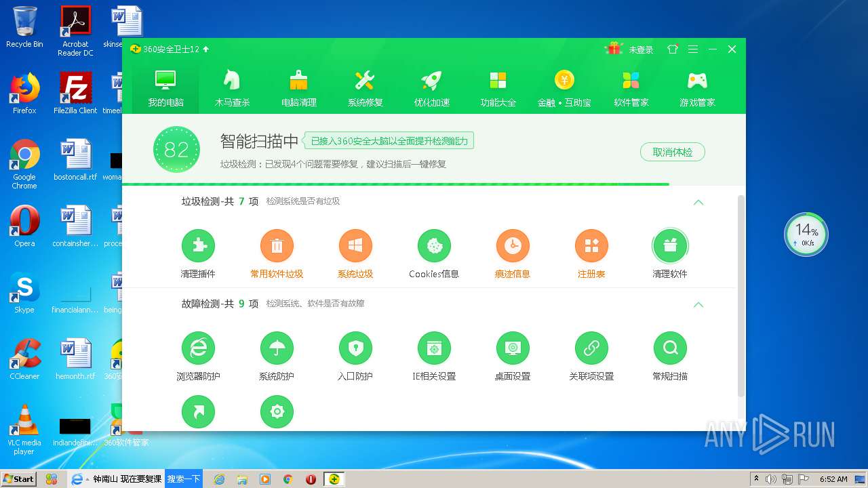Open the 我的电脑 tab

pyautogui.click(x=165, y=88)
